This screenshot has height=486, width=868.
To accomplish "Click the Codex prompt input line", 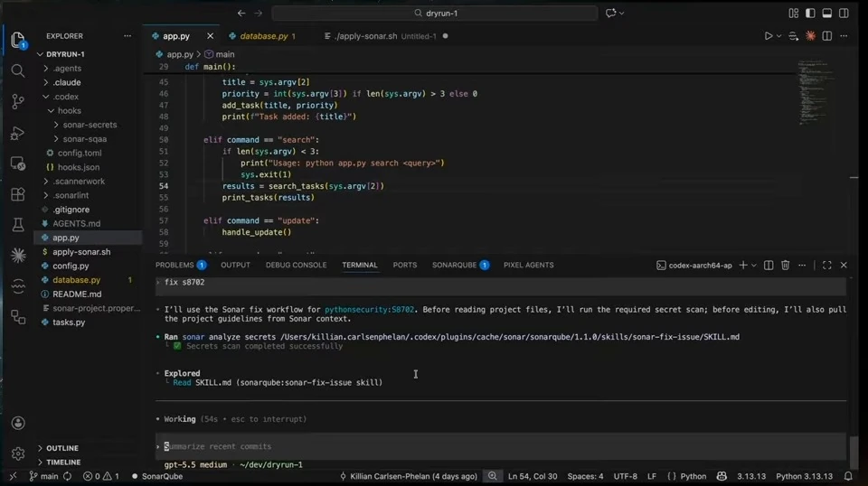I will 501,446.
